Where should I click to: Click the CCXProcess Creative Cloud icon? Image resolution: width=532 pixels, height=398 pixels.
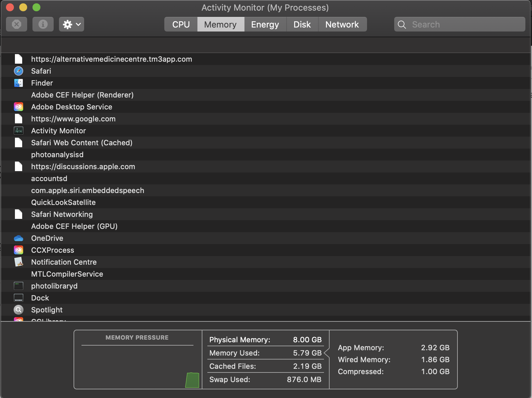(19, 250)
